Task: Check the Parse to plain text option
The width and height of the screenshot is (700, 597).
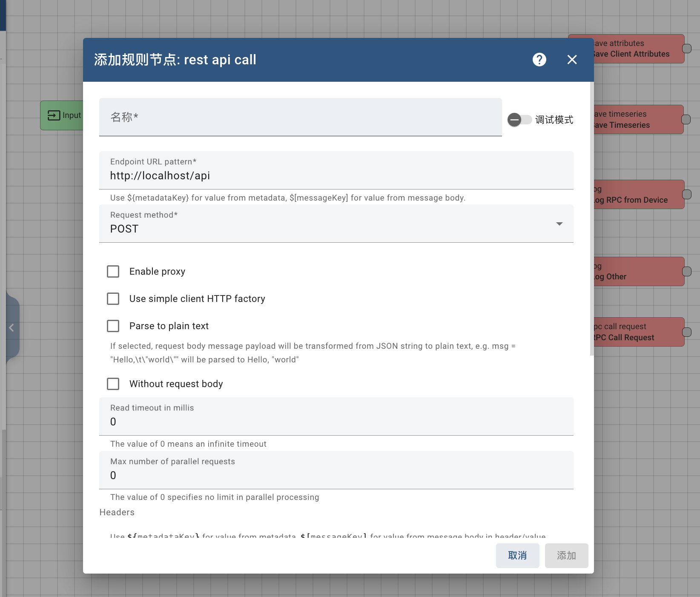Action: tap(113, 326)
